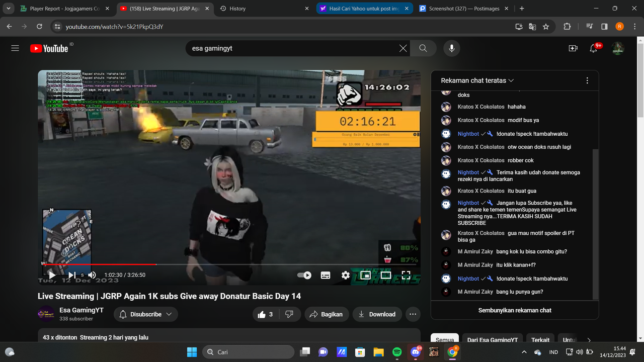Open File Explorer from the taskbar

(378, 352)
